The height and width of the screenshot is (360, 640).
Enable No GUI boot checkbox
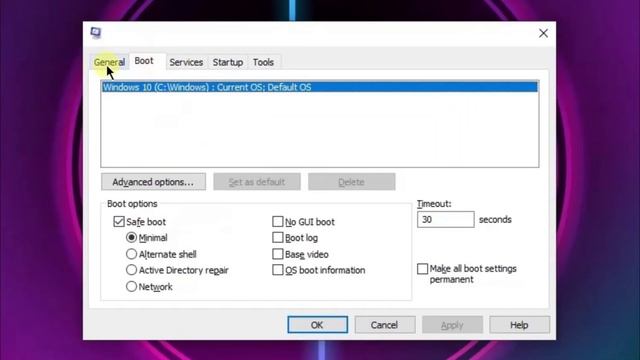(x=278, y=222)
